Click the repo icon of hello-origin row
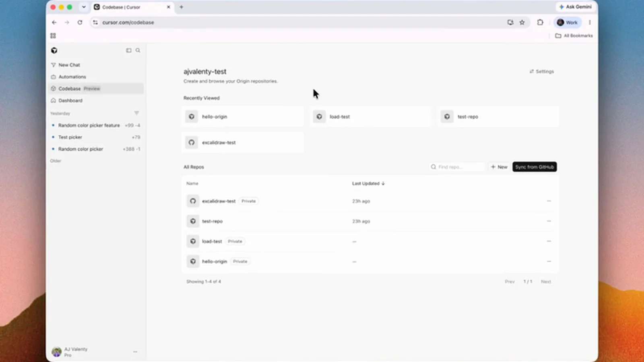Viewport: 644px width, 362px height. pos(193,261)
